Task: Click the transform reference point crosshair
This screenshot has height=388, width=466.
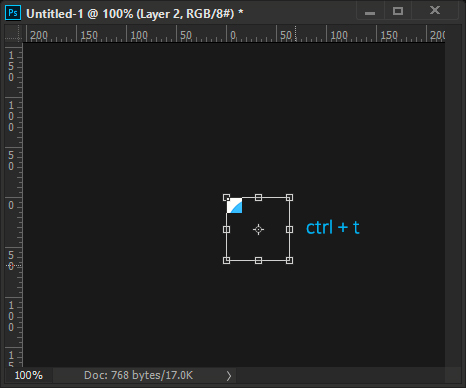Action: point(258,229)
